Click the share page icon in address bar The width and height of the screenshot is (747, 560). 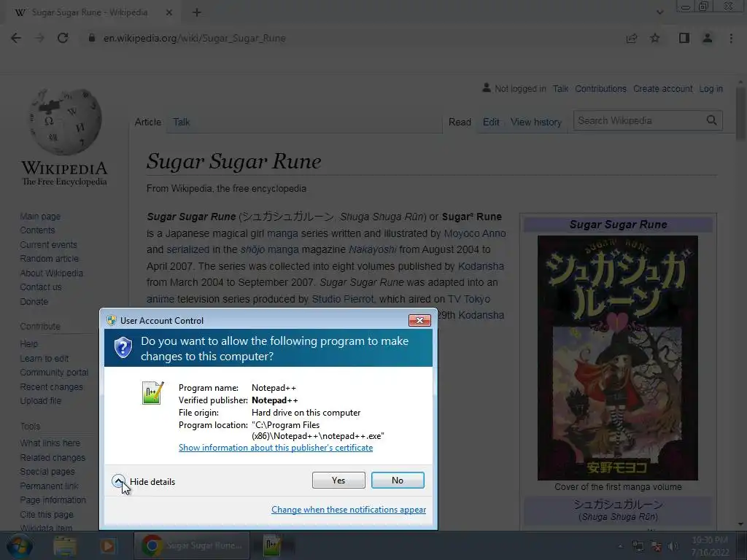click(x=631, y=38)
